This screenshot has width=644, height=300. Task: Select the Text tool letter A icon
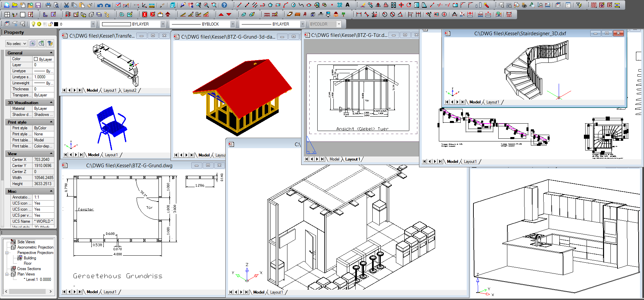348,5
